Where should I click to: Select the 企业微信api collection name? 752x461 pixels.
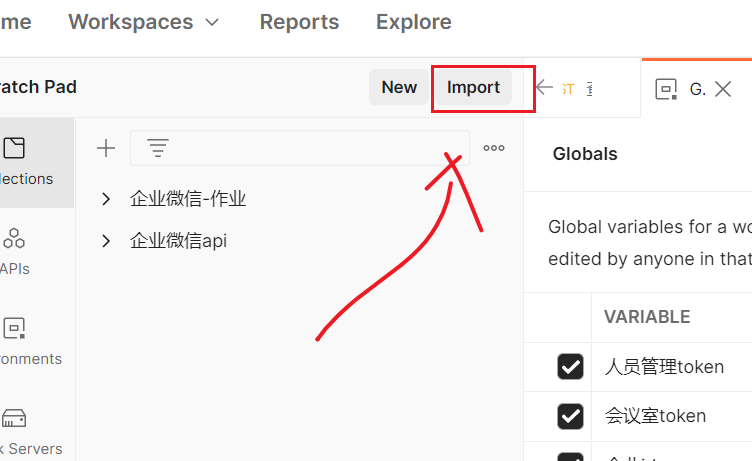click(x=178, y=241)
